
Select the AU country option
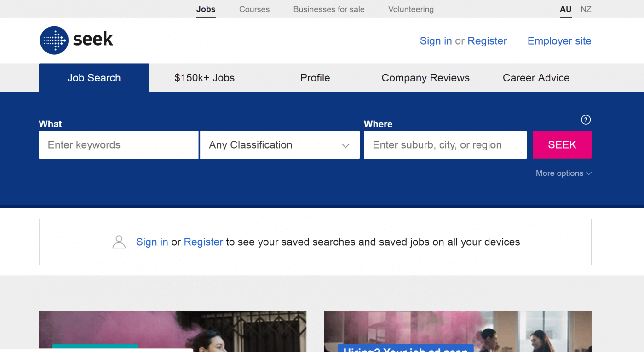566,9
